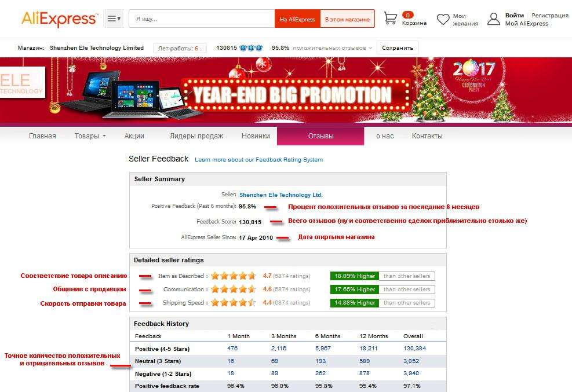Open the Новинки tab
This screenshot has height=392, width=572.
(256, 136)
